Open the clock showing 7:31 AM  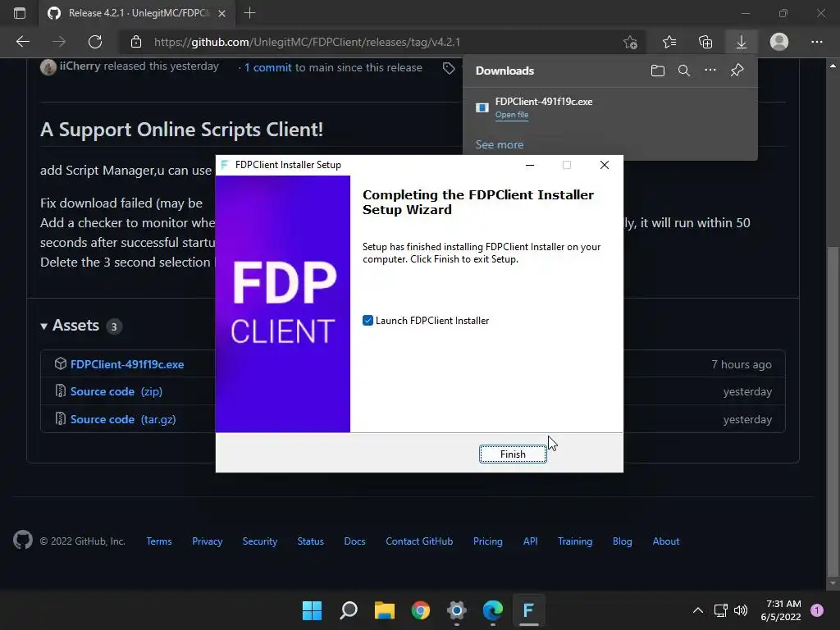[x=781, y=610]
